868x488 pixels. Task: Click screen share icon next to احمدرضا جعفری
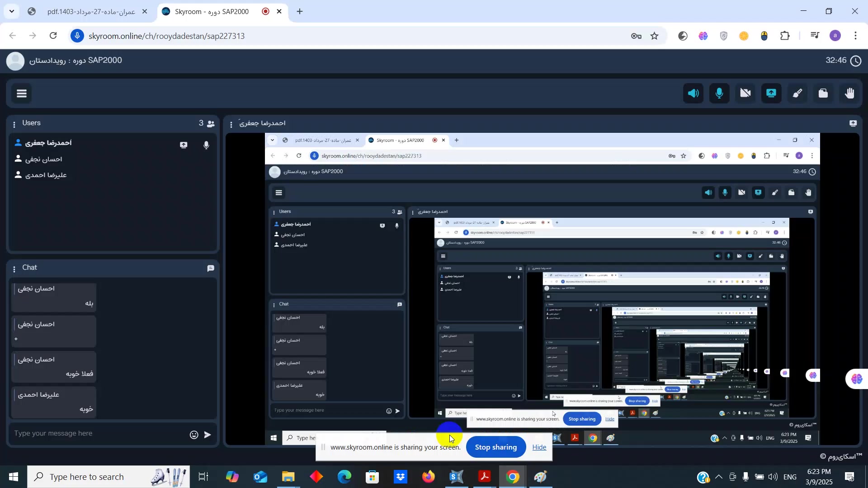184,145
